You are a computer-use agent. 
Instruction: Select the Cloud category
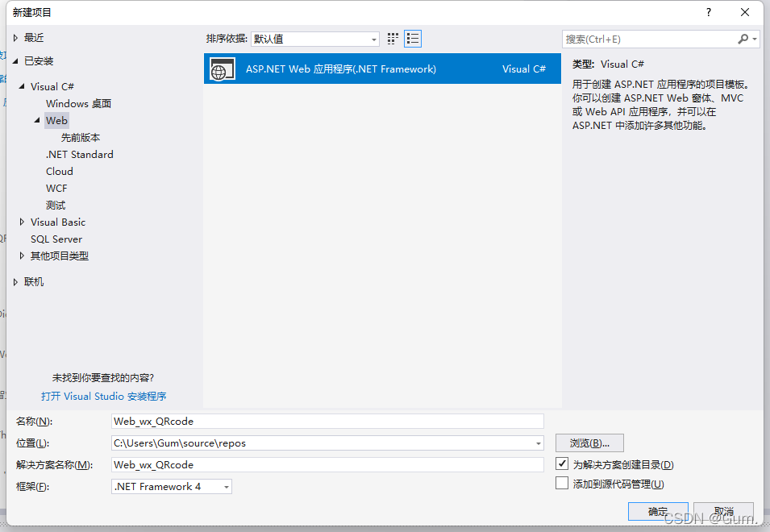pyautogui.click(x=60, y=171)
